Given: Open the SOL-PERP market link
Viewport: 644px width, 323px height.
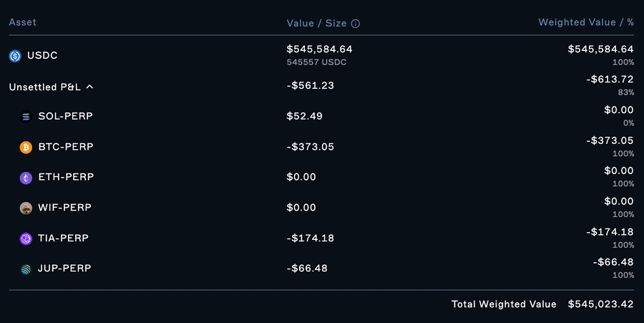Looking at the screenshot, I should point(65,116).
